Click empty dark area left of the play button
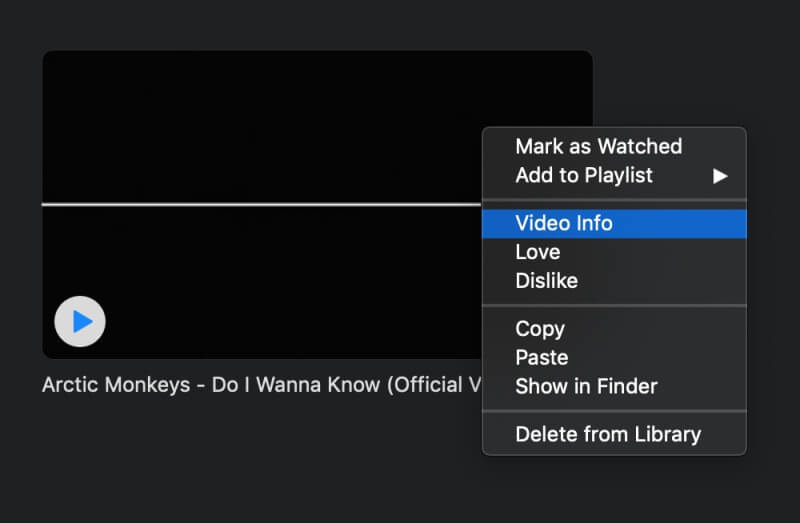 20,321
